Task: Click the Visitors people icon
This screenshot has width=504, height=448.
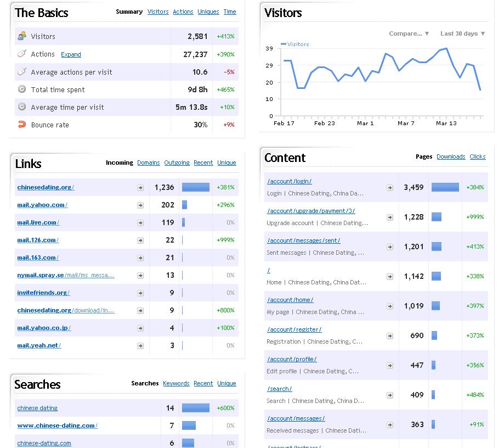Action: [x=22, y=36]
